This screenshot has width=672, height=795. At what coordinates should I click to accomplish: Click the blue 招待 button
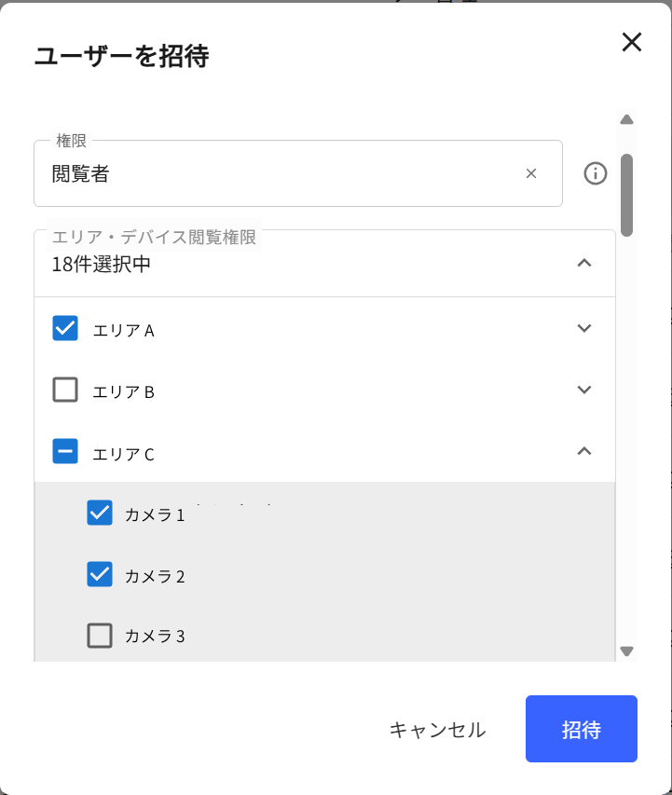[582, 729]
